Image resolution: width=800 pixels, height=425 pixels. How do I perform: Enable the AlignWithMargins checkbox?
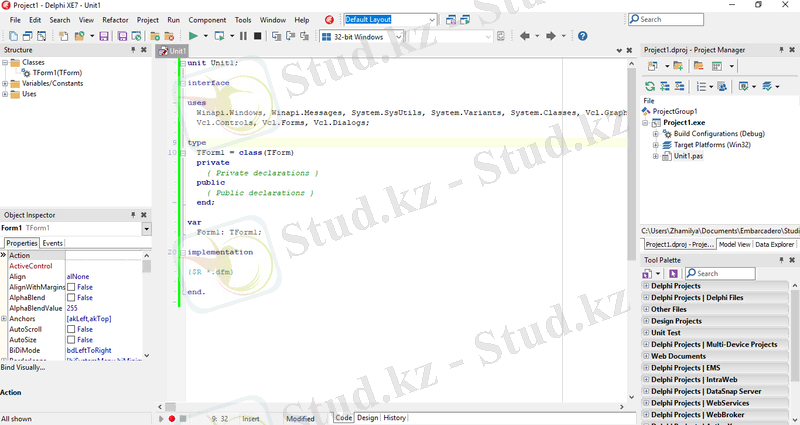(x=71, y=287)
